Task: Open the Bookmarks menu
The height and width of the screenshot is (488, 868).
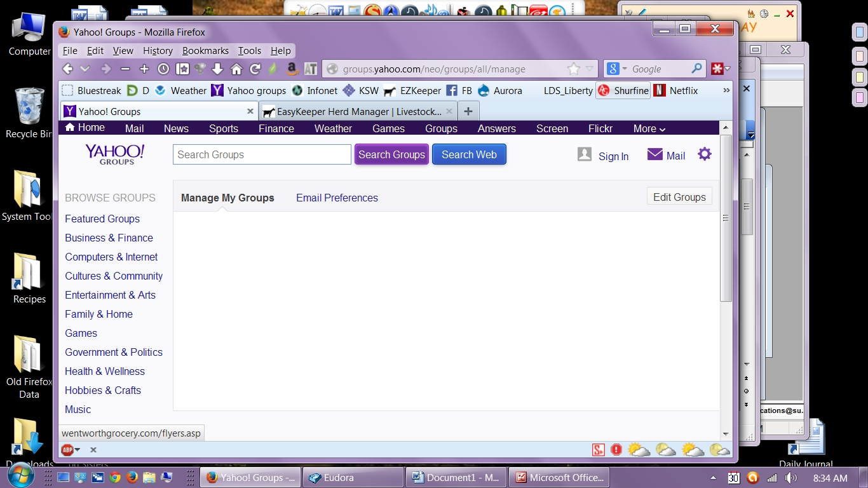Action: 205,51
